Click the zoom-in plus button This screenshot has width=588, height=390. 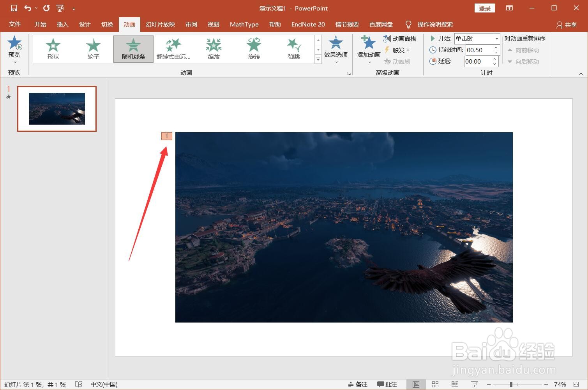tap(546, 385)
